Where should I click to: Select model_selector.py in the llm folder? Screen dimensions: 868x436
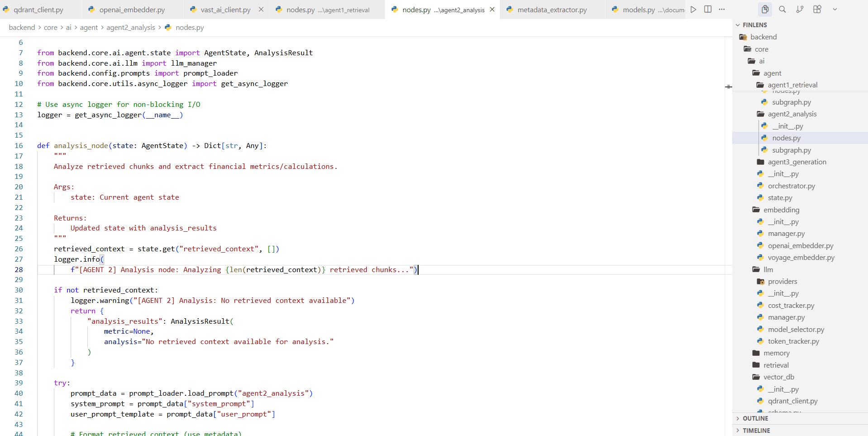pyautogui.click(x=796, y=329)
